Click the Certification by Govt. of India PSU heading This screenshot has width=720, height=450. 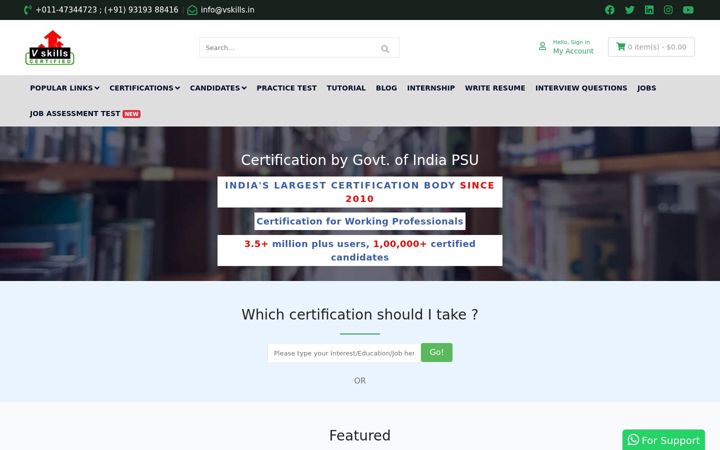point(360,160)
